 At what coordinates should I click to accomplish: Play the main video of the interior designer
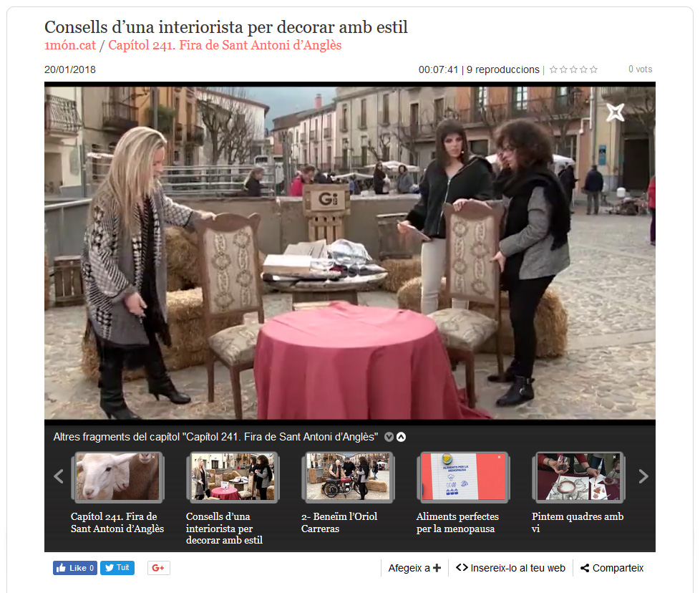pos(350,253)
